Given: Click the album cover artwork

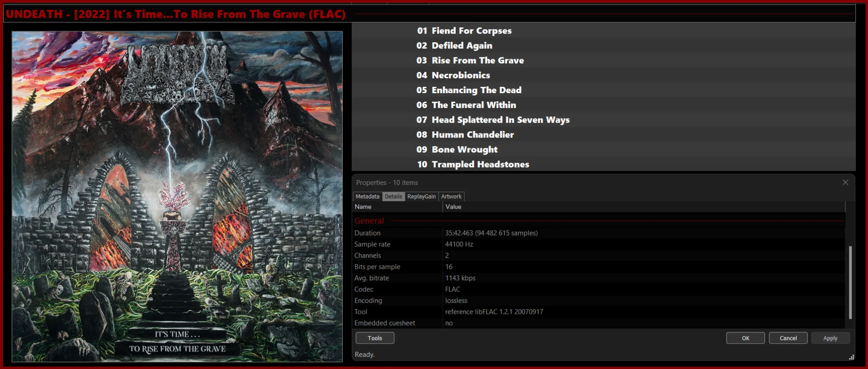Looking at the screenshot, I should 177,196.
